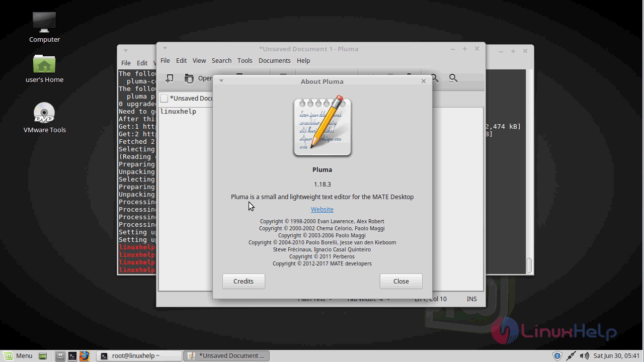Image resolution: width=644 pixels, height=362 pixels.
Task: Click the version number 1.18.3
Action: click(x=322, y=184)
